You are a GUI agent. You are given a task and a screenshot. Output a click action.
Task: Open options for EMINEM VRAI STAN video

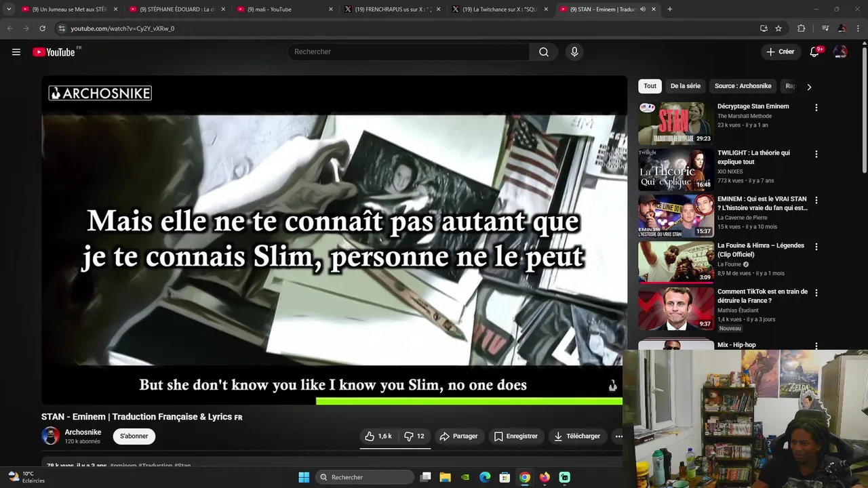[x=816, y=200]
